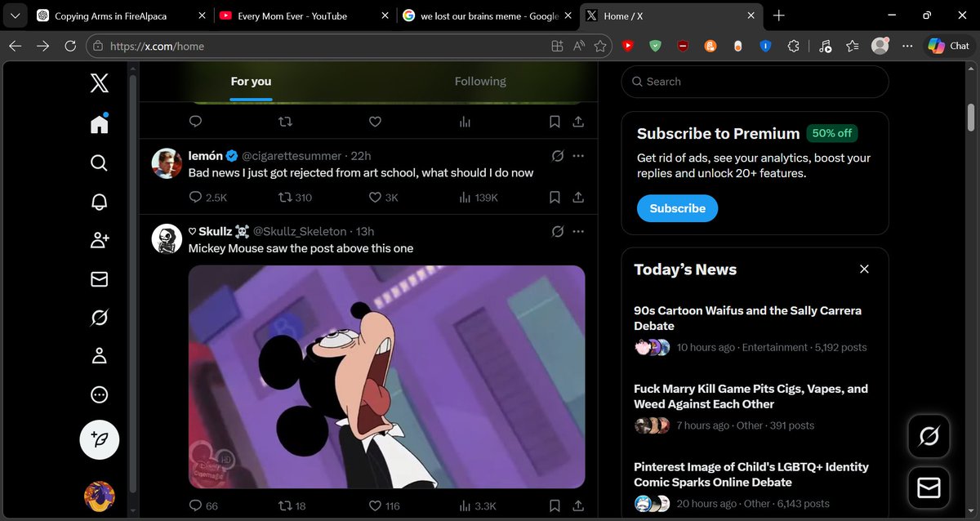The height and width of the screenshot is (521, 980).
Task: Share Skullz's Mickey Mouse post
Action: pyautogui.click(x=578, y=505)
